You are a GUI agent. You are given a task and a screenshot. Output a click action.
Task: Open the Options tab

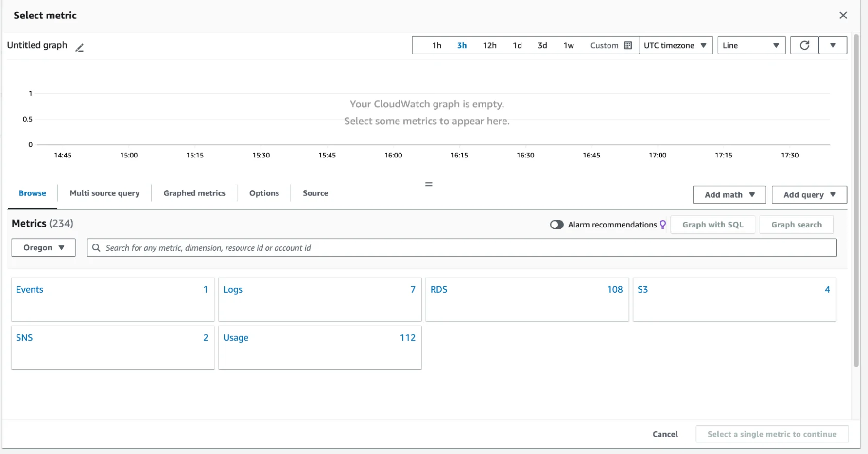point(264,193)
